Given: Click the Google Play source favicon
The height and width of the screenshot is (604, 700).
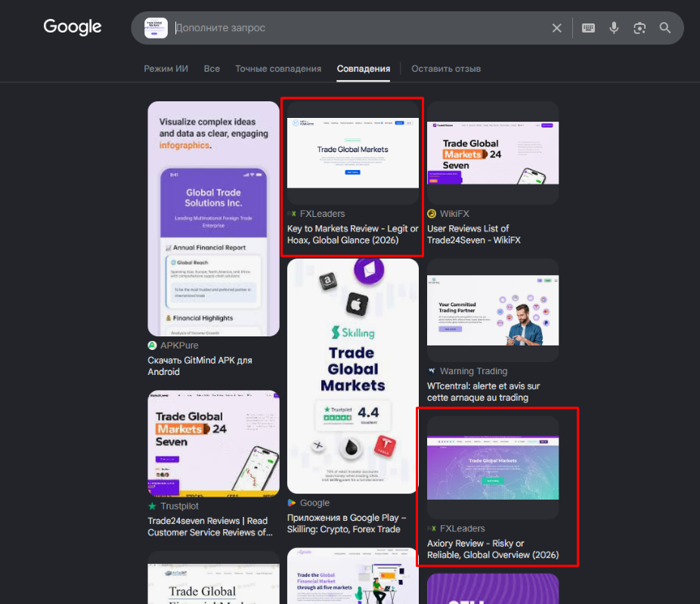Looking at the screenshot, I should (x=292, y=503).
